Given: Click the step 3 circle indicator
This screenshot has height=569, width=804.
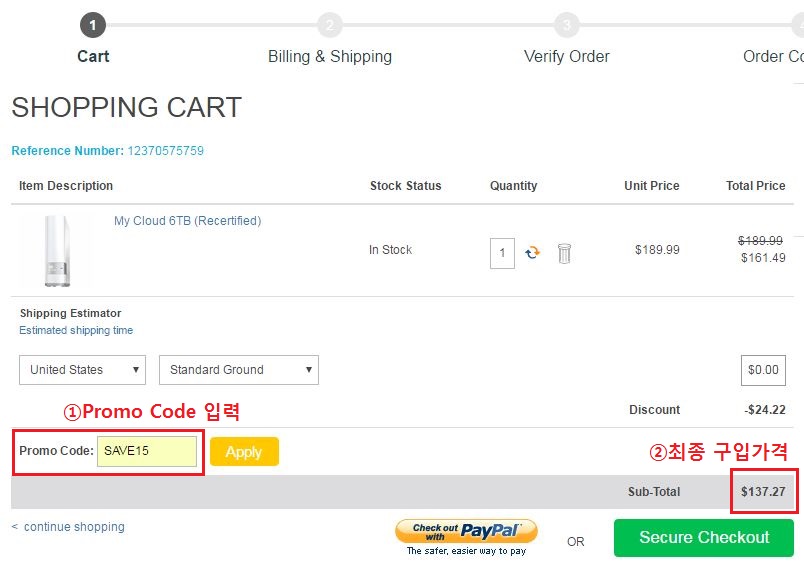Looking at the screenshot, I should click(x=567, y=25).
